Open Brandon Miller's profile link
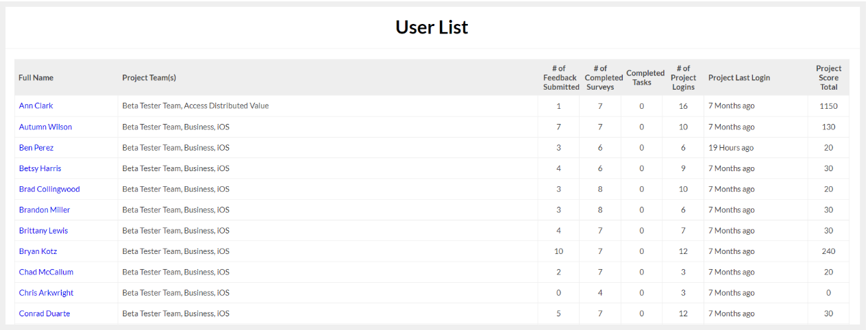Screen dimensions: 868x330 [x=45, y=210]
